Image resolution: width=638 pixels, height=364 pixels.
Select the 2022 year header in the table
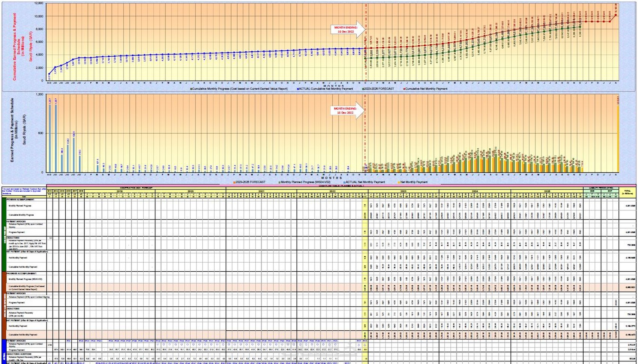point(333,191)
